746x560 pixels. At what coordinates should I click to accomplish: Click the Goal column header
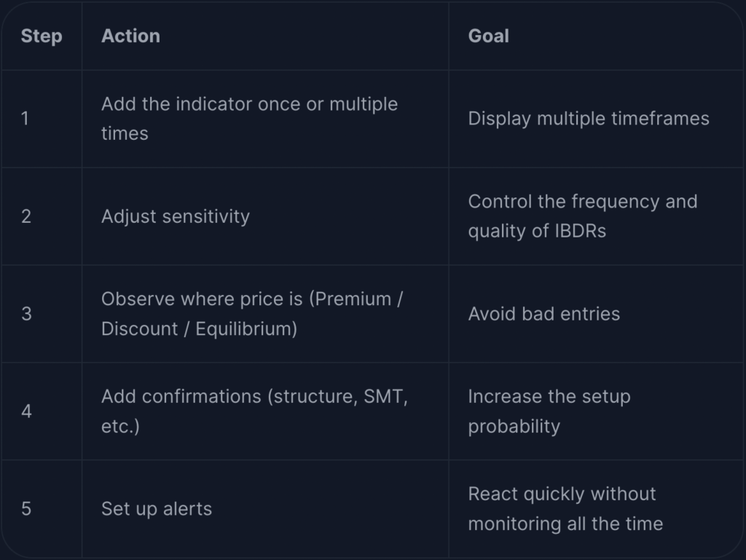click(489, 36)
